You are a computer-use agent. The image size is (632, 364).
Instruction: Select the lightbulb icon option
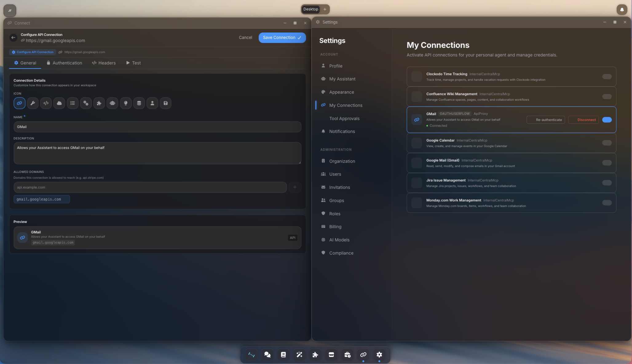coord(126,103)
